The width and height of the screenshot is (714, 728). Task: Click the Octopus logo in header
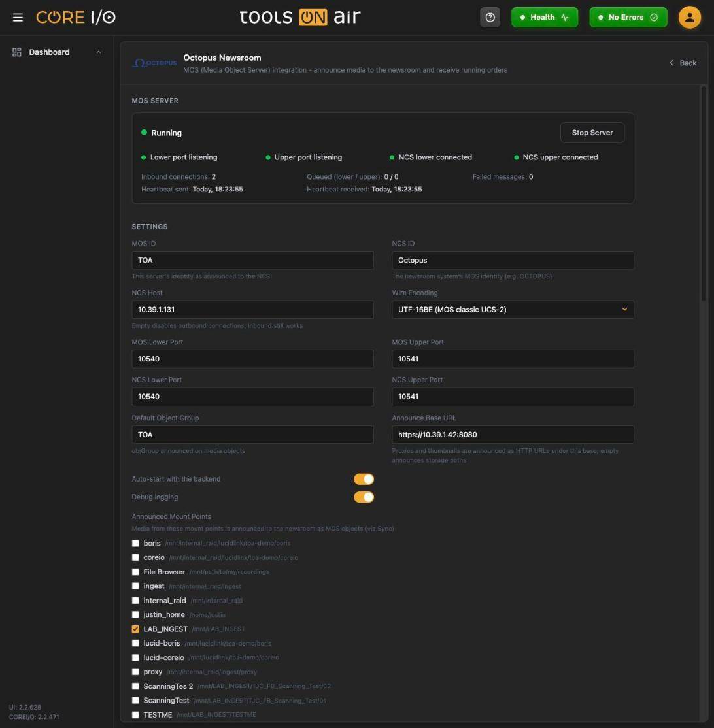(x=154, y=63)
